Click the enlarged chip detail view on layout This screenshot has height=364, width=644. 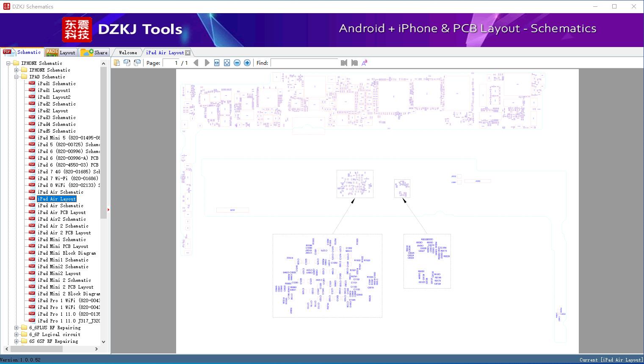coord(327,275)
